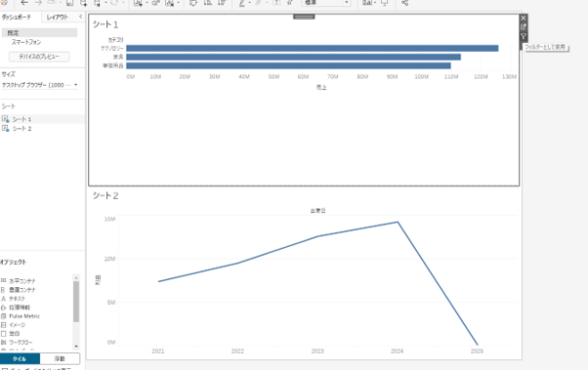Click the new data source icon
Viewport: 588px width, 370px height.
[84, 3]
